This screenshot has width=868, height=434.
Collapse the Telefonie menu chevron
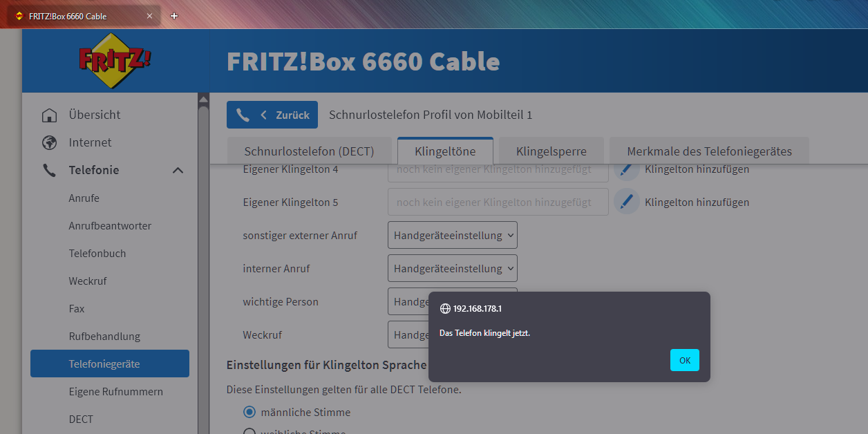coord(178,170)
